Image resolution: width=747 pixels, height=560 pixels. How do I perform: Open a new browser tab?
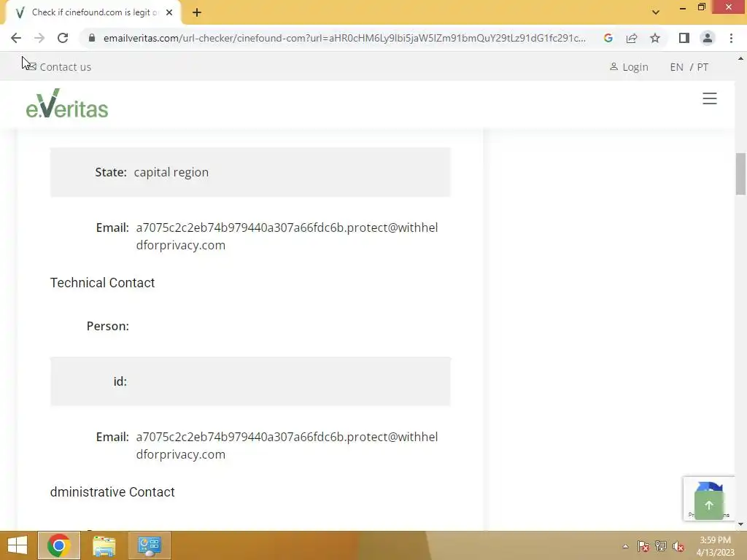tap(197, 12)
